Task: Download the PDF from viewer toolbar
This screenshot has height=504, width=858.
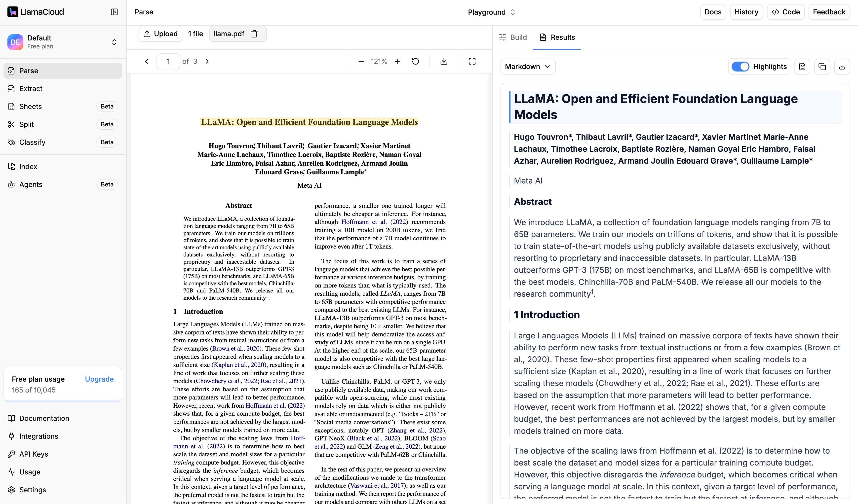Action: (444, 61)
